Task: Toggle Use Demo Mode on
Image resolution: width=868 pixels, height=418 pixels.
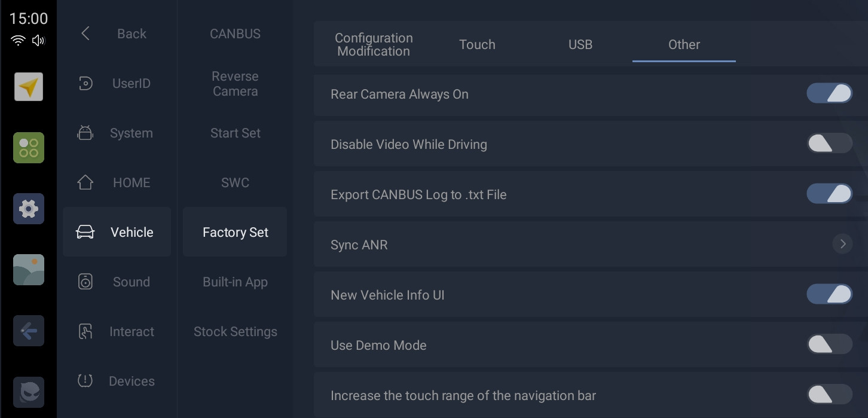Action: [x=829, y=344]
